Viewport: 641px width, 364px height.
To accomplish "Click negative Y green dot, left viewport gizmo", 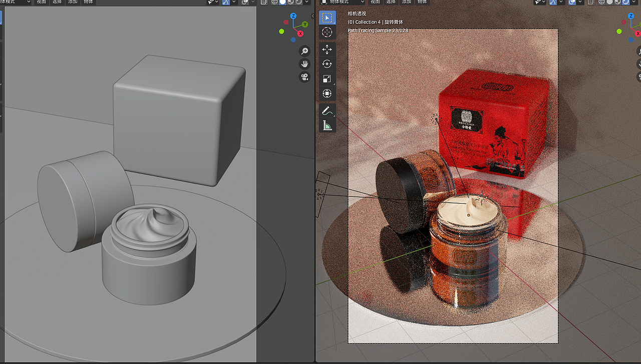I will [282, 31].
